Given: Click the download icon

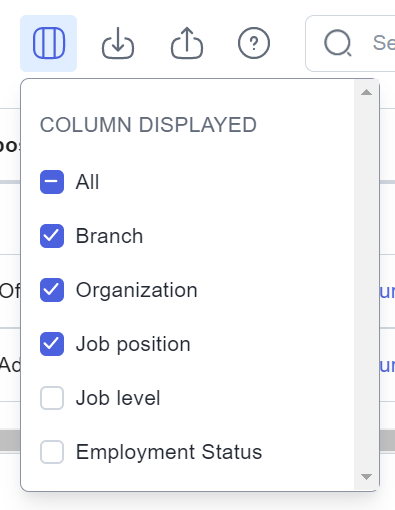Looking at the screenshot, I should 118,43.
